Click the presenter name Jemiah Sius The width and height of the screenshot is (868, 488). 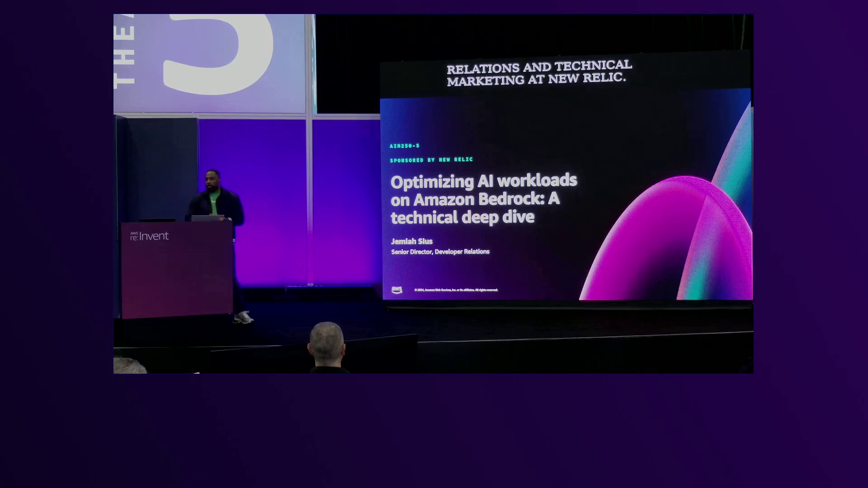click(x=412, y=241)
